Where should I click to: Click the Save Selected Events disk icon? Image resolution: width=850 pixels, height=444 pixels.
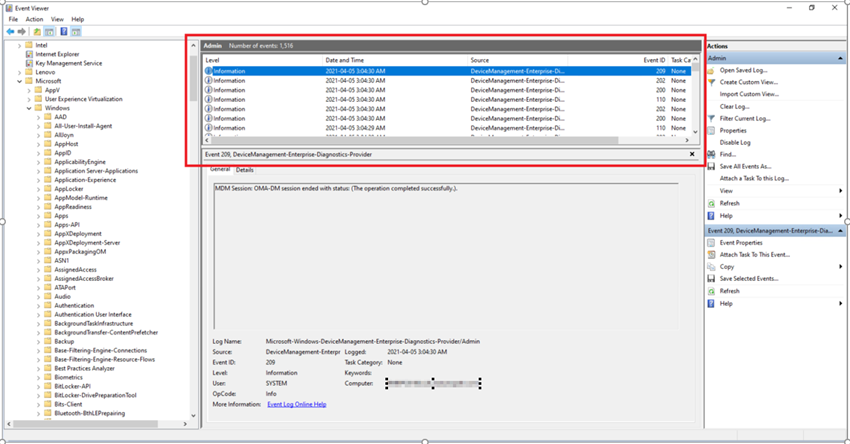pyautogui.click(x=711, y=279)
